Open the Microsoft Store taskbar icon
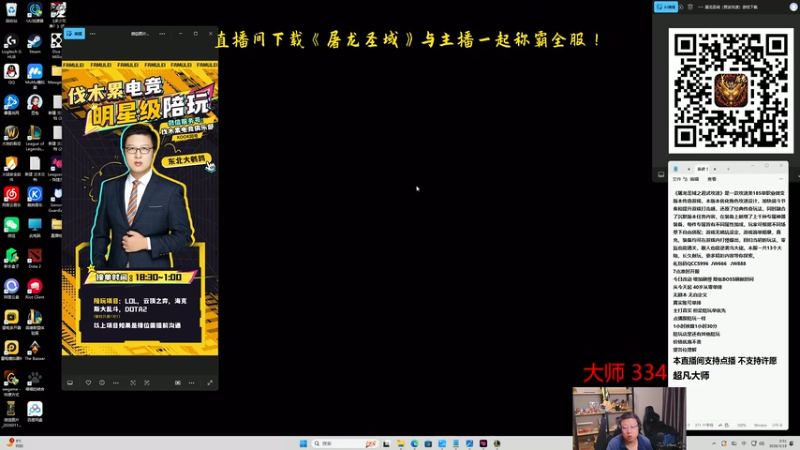Image resolution: width=800 pixels, height=450 pixels. tap(428, 443)
